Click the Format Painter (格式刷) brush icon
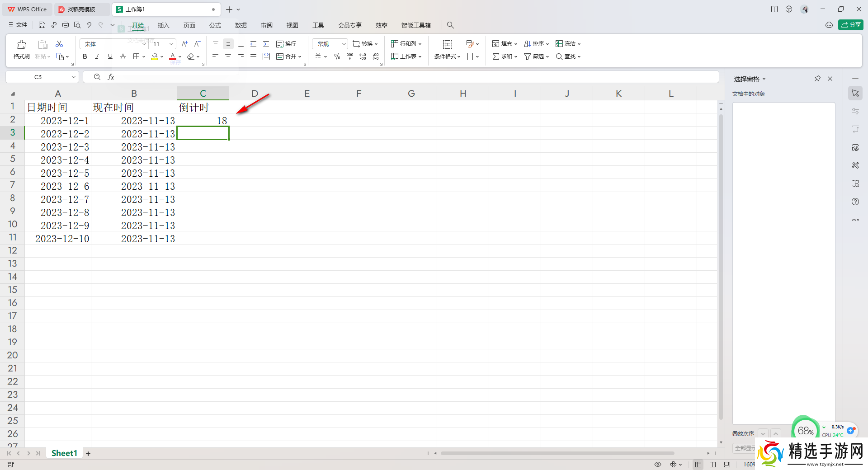The height and width of the screenshot is (470, 868). tap(21, 45)
